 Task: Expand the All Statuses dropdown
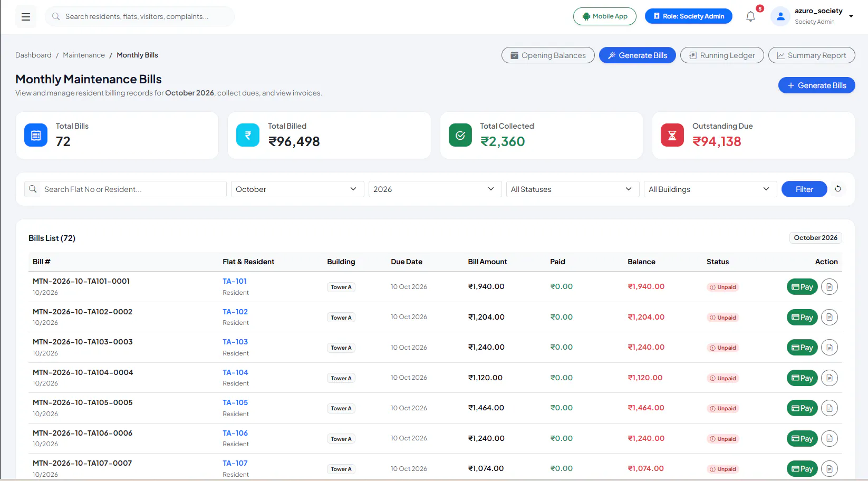573,189
